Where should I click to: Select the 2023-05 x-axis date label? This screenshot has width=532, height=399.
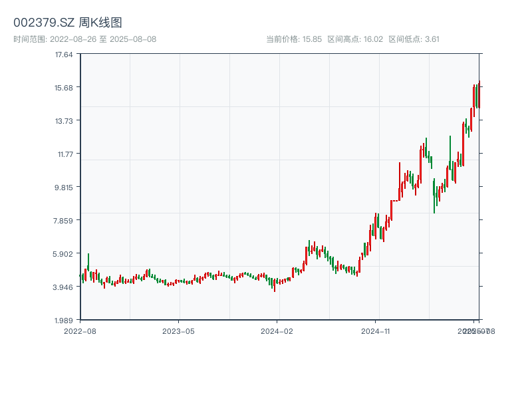tap(178, 331)
